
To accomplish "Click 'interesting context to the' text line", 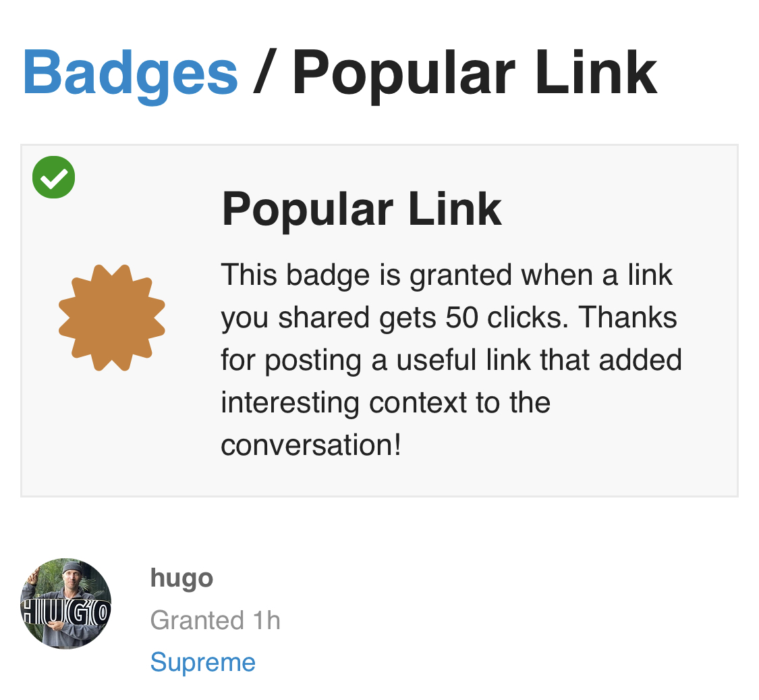I will pyautogui.click(x=386, y=403).
